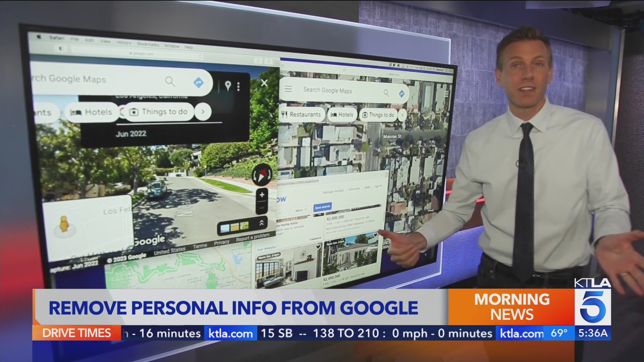Image resolution: width=644 pixels, height=362 pixels.
Task: Click the Pegman on the Street View minimap
Action: tap(63, 224)
